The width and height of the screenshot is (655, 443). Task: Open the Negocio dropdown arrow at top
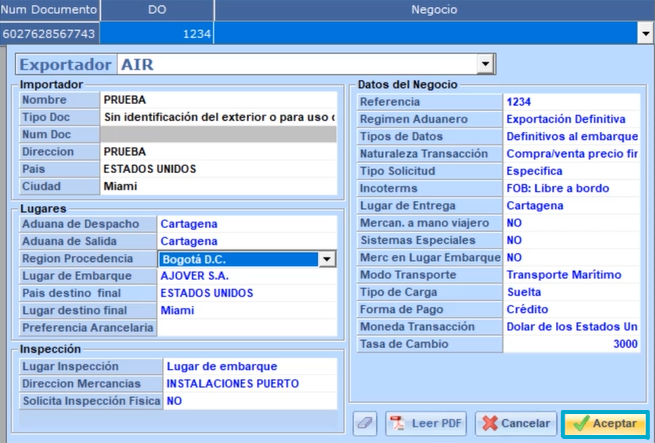click(645, 33)
